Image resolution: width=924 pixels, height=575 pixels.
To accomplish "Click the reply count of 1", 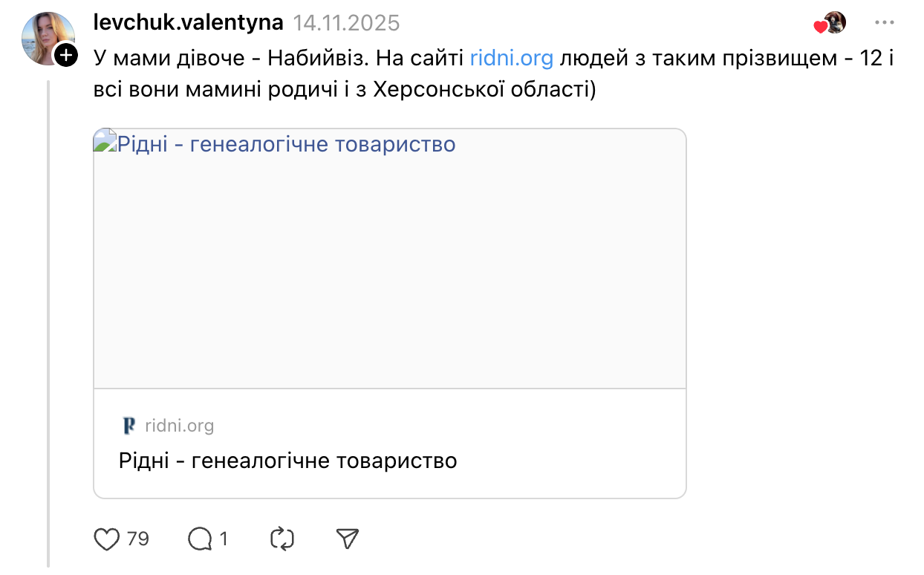I will [x=224, y=539].
